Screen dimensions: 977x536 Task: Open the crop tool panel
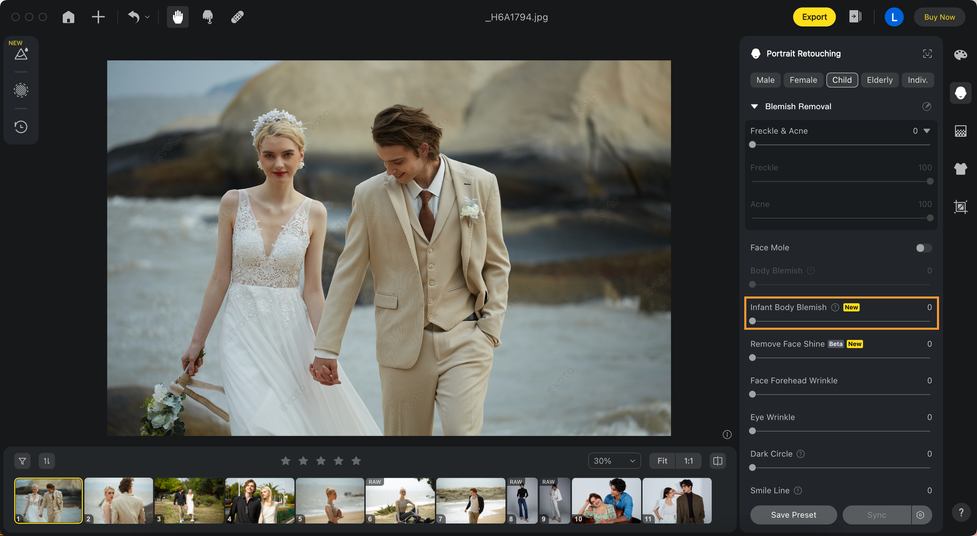(x=960, y=207)
